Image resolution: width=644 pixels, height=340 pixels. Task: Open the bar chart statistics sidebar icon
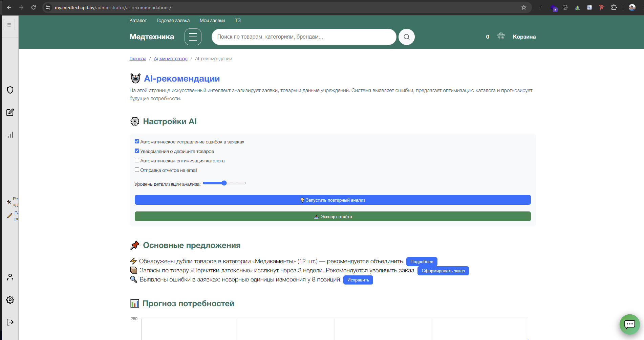click(10, 135)
